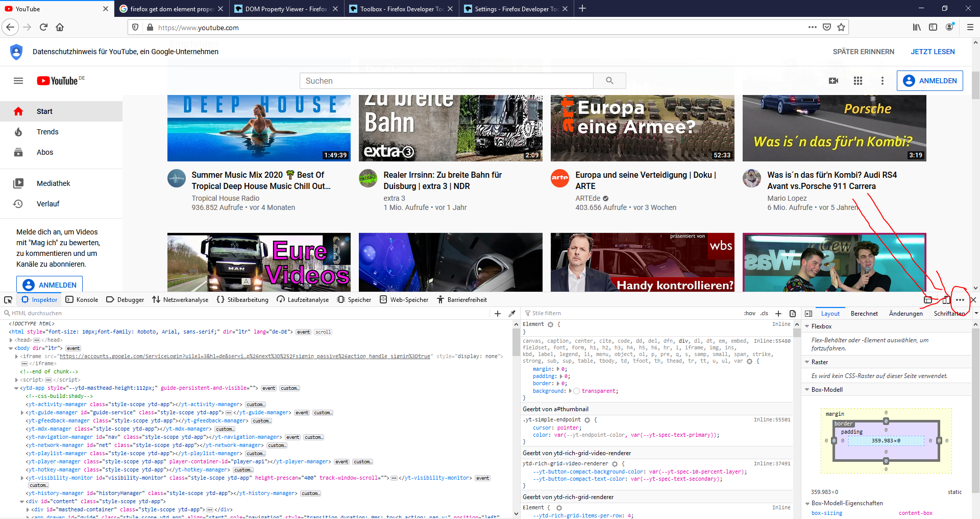
Task: Collapse the Flexbox section
Action: [807, 326]
